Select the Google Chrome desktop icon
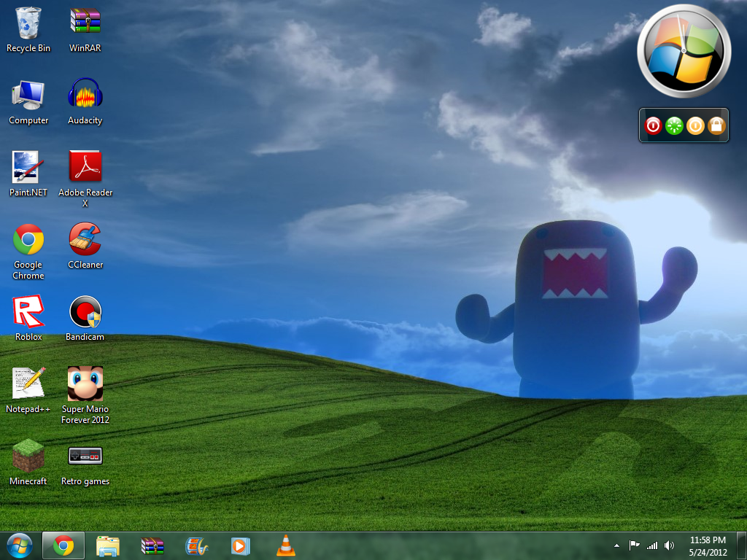The width and height of the screenshot is (747, 560). click(28, 252)
